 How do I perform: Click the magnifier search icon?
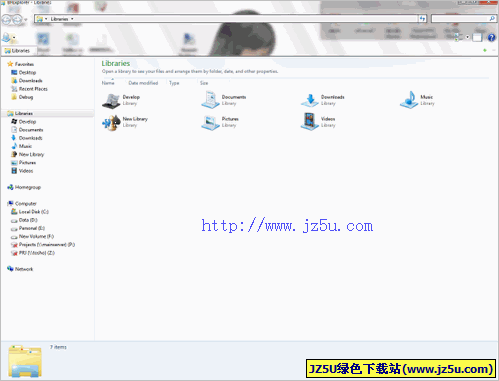492,19
